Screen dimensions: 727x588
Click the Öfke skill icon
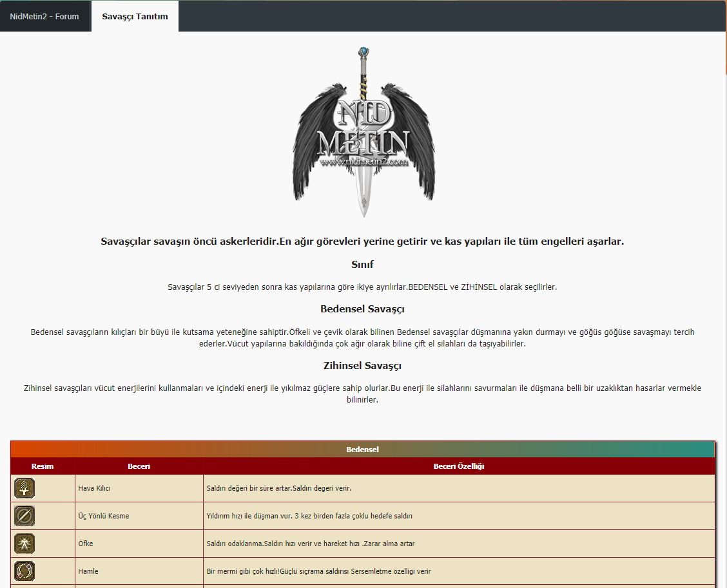(x=24, y=544)
